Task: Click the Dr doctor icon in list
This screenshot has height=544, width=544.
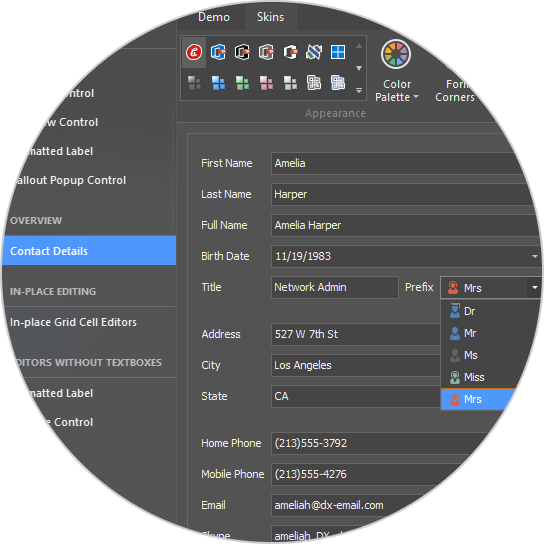Action: click(454, 311)
